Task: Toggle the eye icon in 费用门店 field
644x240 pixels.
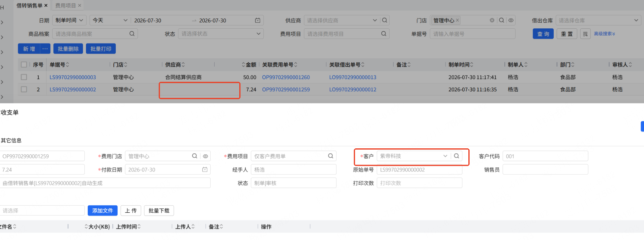Action: click(205, 156)
